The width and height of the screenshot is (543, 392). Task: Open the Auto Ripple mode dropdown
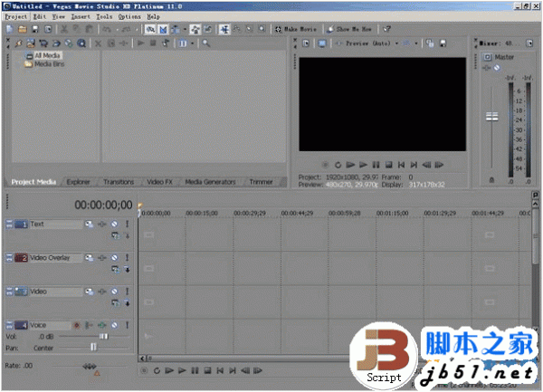185,30
